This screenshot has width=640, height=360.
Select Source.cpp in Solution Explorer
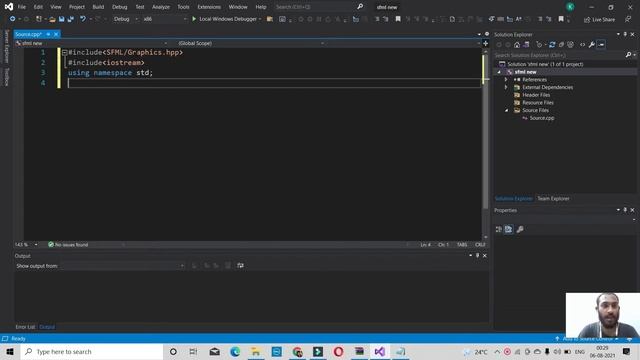542,118
